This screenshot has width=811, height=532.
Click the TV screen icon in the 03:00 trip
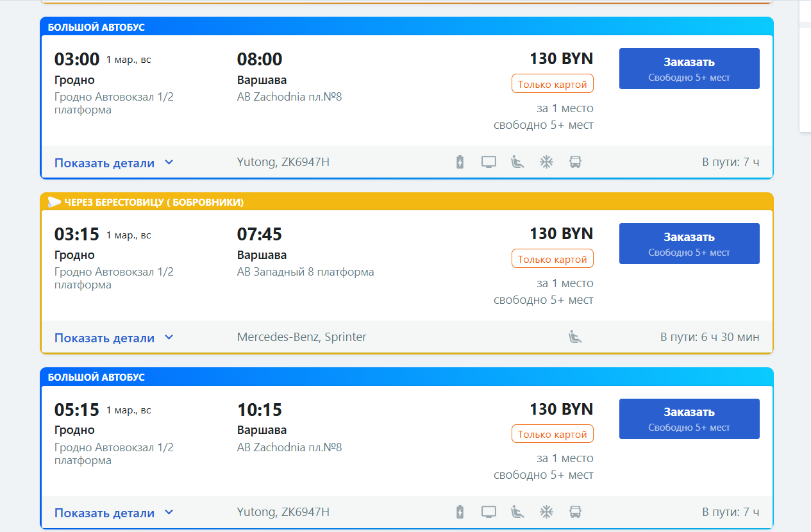pos(489,162)
